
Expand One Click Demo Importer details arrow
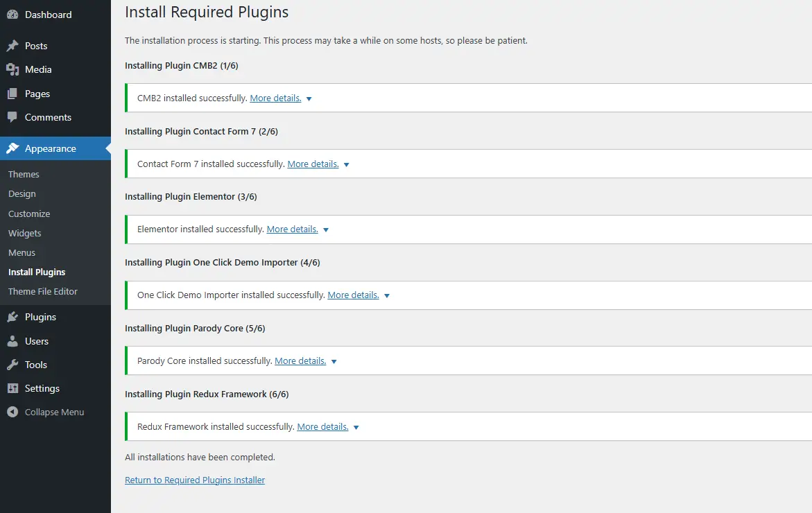coord(387,295)
